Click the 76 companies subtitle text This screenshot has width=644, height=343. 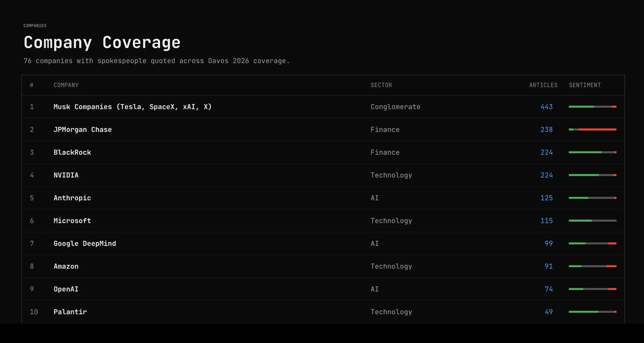156,61
